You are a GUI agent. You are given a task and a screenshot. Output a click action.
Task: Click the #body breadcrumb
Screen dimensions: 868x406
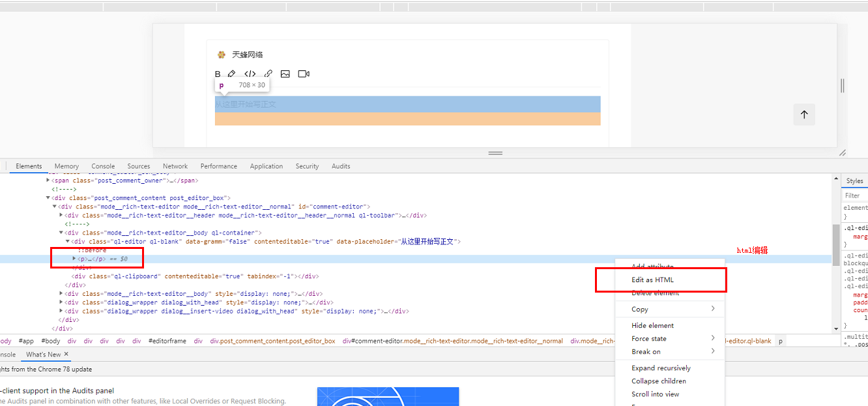[51, 341]
